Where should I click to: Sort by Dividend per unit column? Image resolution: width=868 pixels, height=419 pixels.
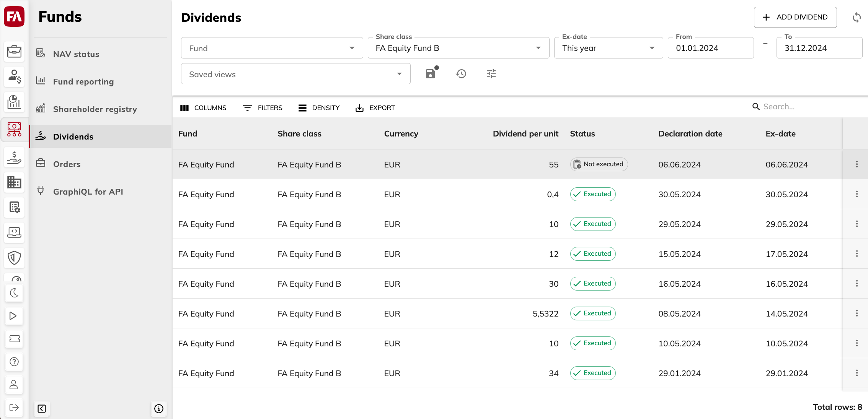click(525, 134)
